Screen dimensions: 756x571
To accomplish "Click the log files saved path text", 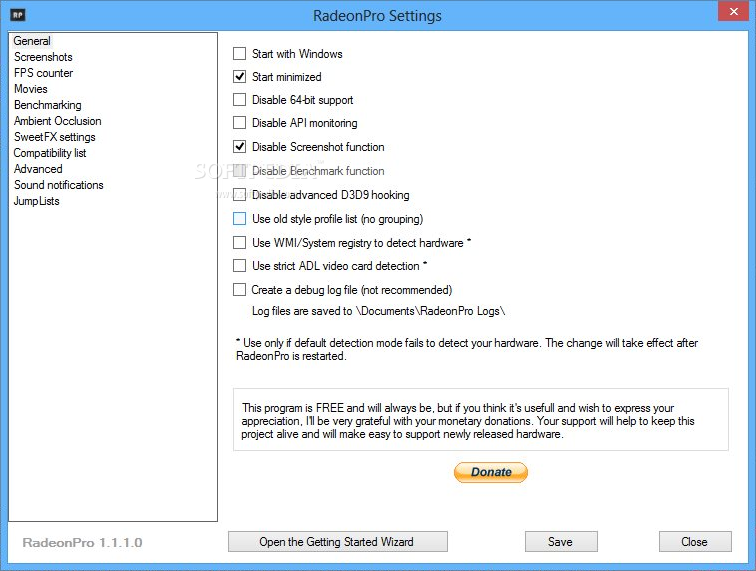I will point(378,311).
